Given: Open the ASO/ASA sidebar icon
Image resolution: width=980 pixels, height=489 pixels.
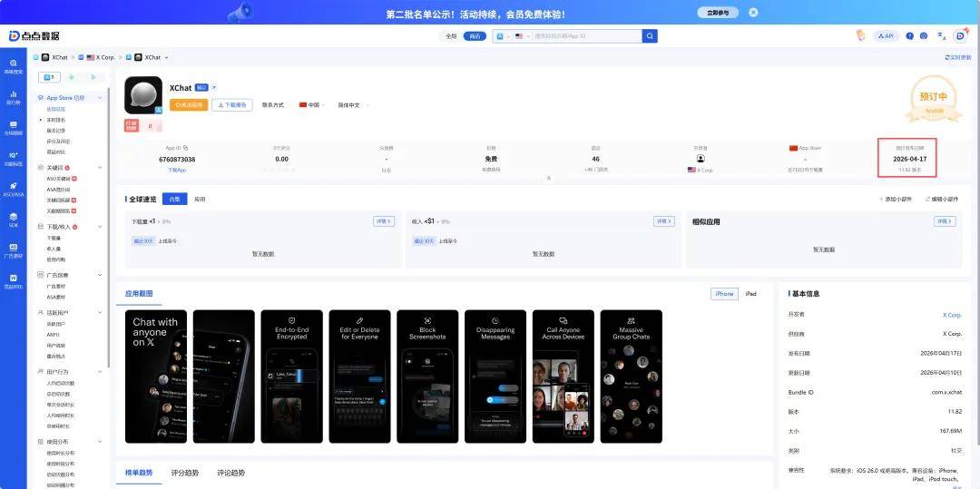Looking at the screenshot, I should pos(14,188).
